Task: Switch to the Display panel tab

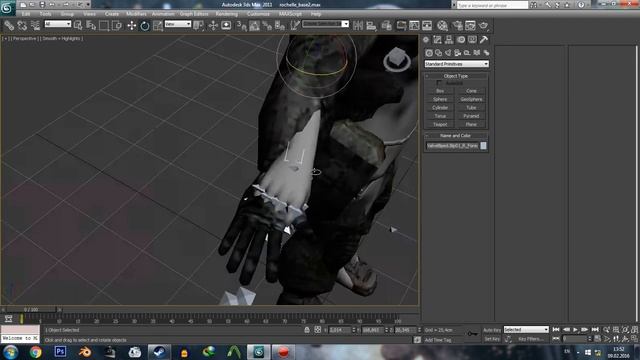Action: pyautogui.click(x=472, y=40)
